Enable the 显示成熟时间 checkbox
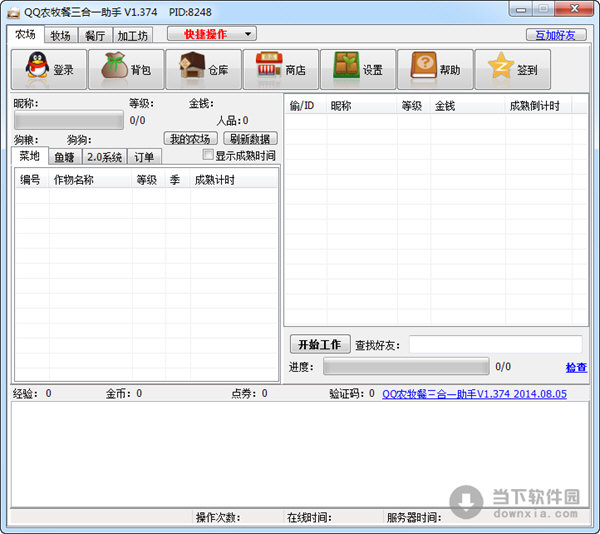The width and height of the screenshot is (600, 534). [208, 155]
